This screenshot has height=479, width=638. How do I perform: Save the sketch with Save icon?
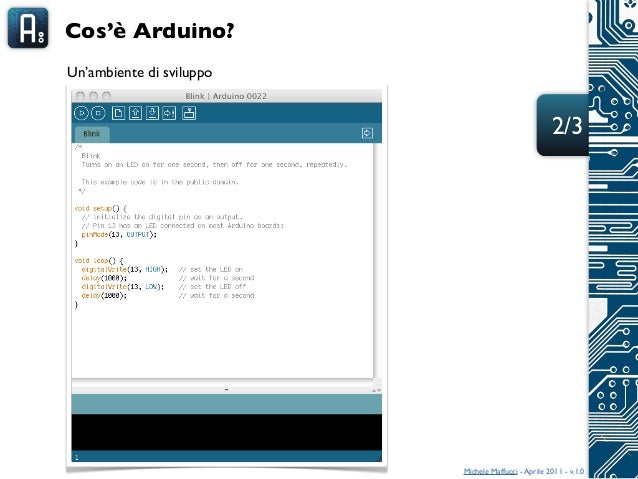coord(153,113)
